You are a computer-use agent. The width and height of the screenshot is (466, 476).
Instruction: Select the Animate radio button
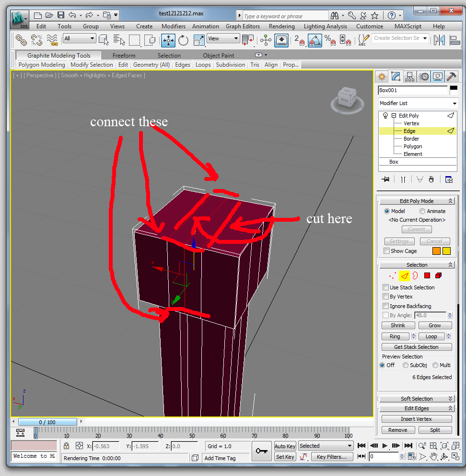click(422, 211)
